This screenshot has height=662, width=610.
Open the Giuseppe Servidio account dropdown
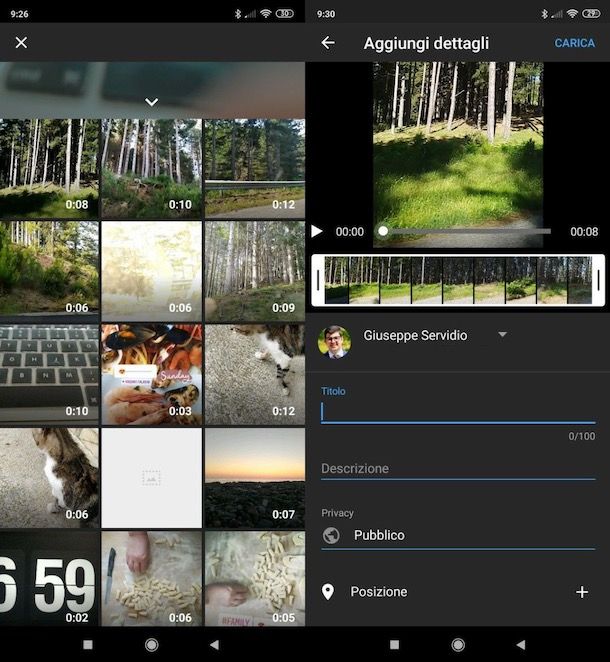coord(502,335)
